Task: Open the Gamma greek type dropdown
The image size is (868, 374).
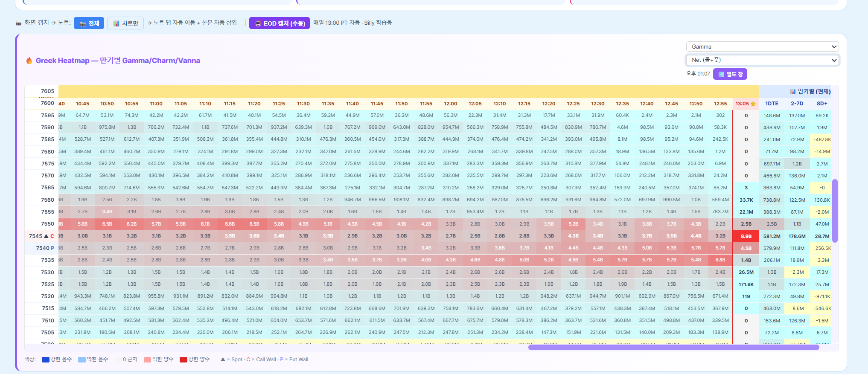Action: 762,46
